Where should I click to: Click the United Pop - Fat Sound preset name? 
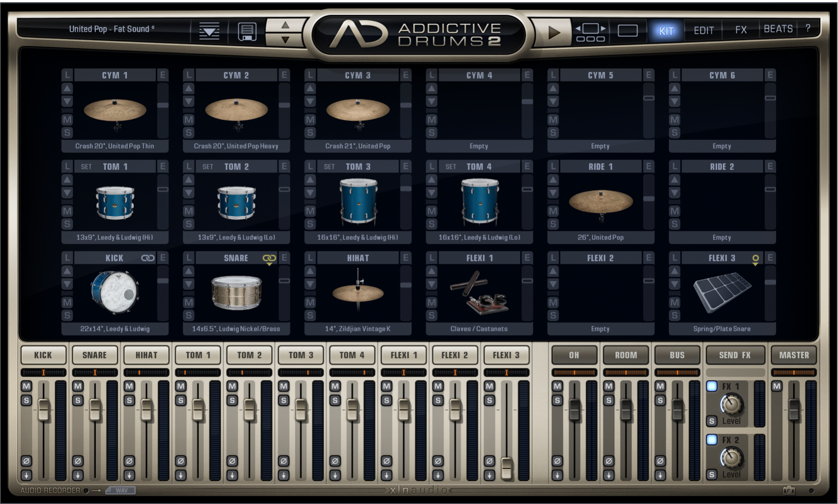pos(112,29)
